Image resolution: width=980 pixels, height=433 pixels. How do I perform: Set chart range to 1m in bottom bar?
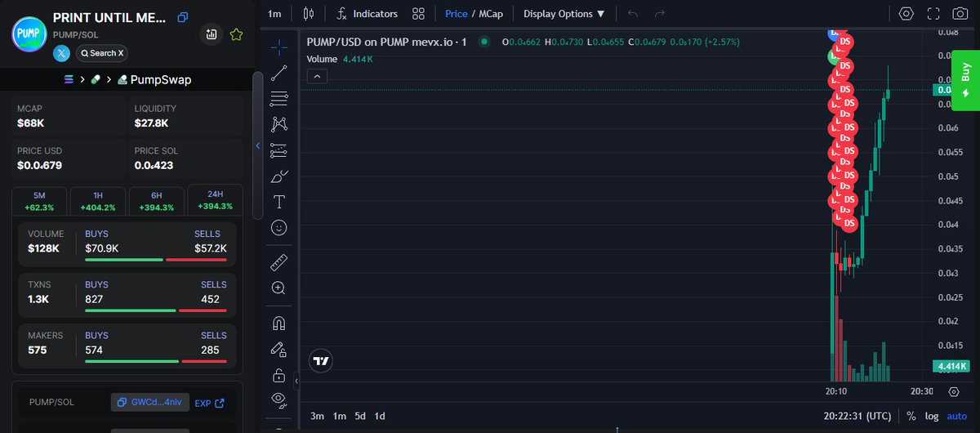tap(339, 416)
